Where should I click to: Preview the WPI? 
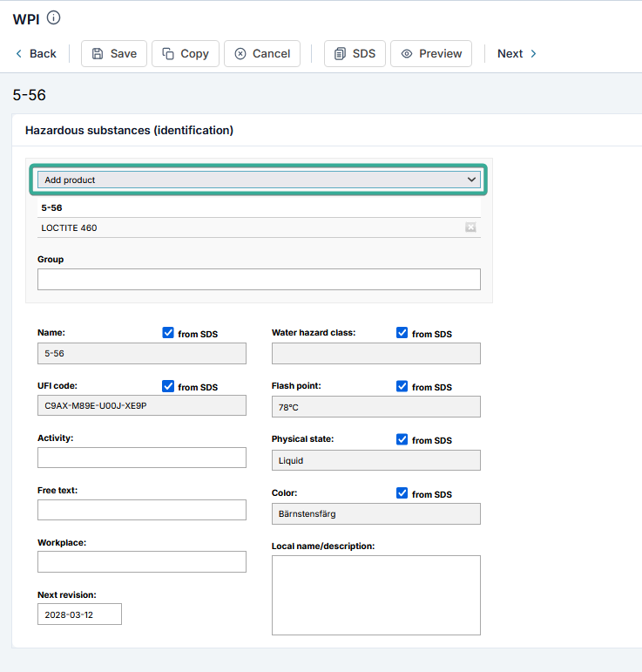431,53
